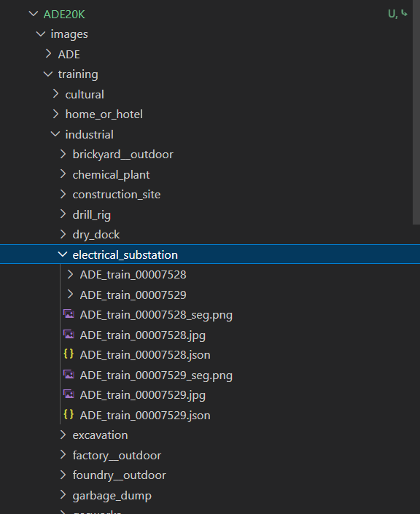Collapse the images folder chevron
Image resolution: width=420 pixels, height=514 pixels.
pos(41,34)
